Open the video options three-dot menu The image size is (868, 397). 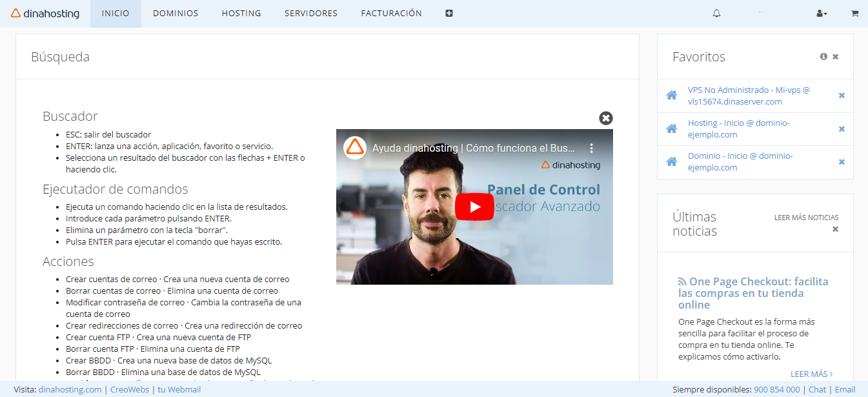(x=592, y=148)
